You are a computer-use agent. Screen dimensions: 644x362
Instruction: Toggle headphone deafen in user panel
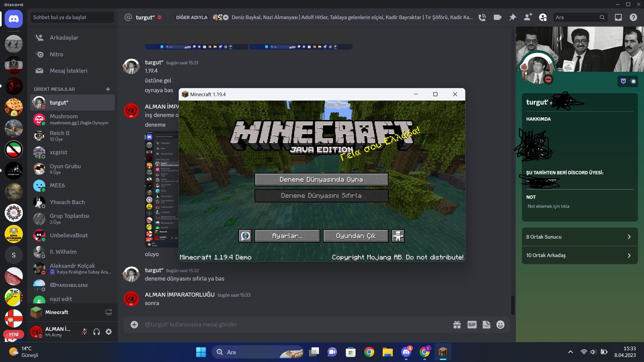click(x=97, y=332)
